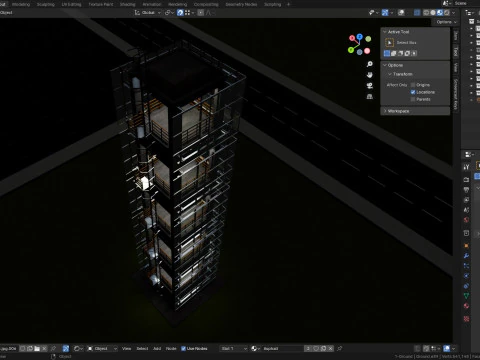Screen dimensions: 480x360
Task: Switch perspective/orthographic view icon
Action: point(369,97)
